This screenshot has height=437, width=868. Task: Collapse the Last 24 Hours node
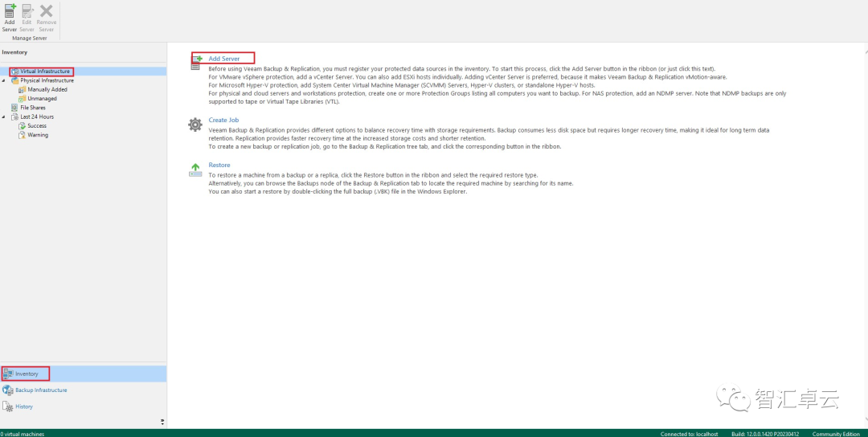(4, 116)
